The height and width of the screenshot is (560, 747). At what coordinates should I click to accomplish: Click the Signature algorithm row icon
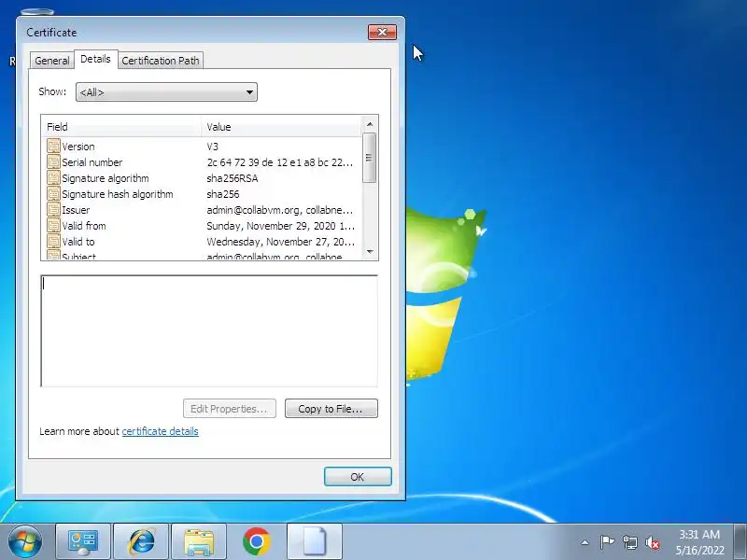coord(54,178)
